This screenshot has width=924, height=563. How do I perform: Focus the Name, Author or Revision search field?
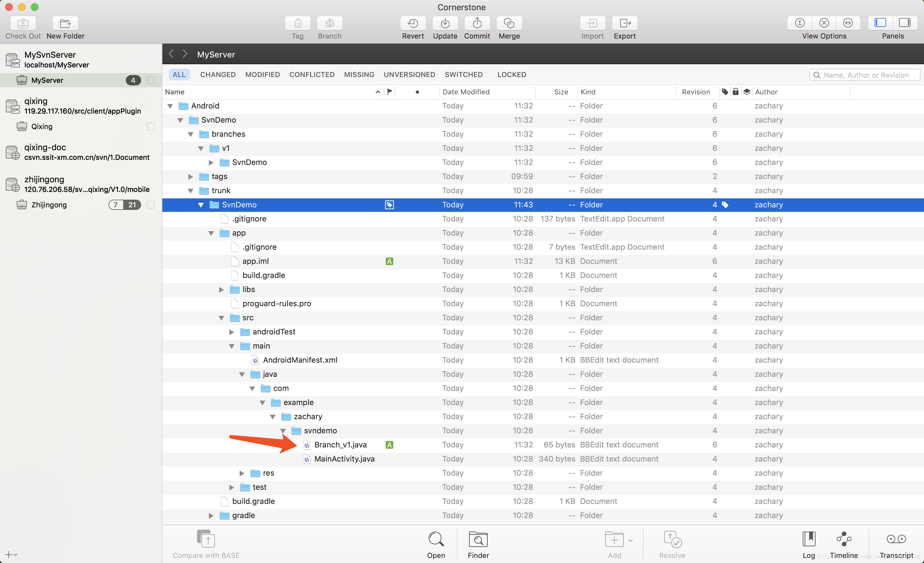click(865, 75)
